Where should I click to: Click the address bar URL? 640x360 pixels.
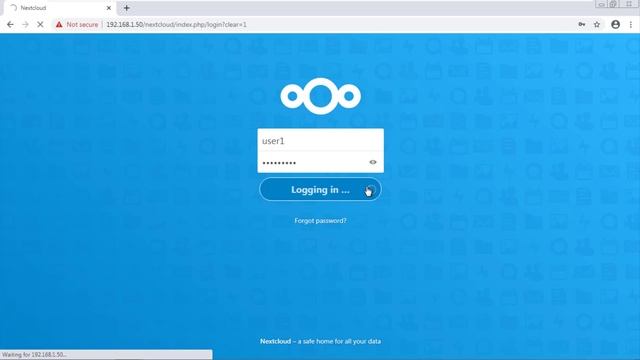176,24
